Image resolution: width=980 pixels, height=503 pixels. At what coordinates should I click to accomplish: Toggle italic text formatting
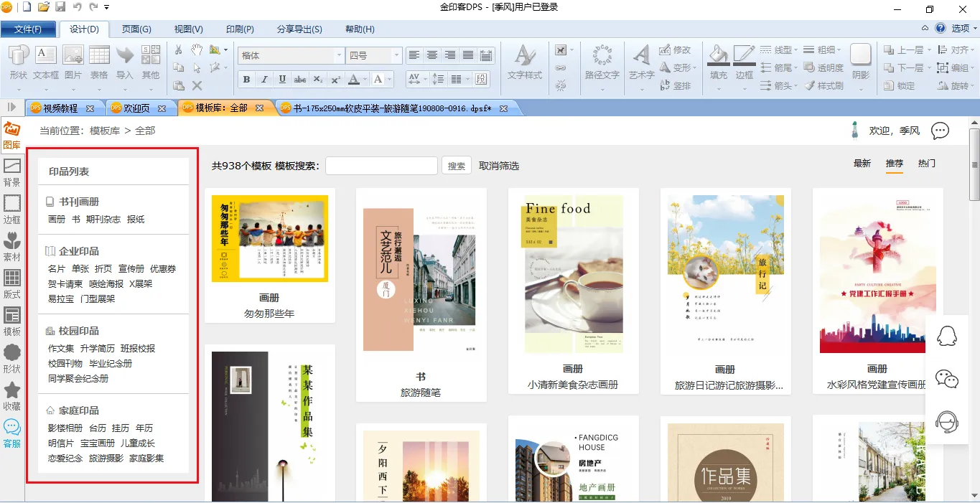[264, 79]
